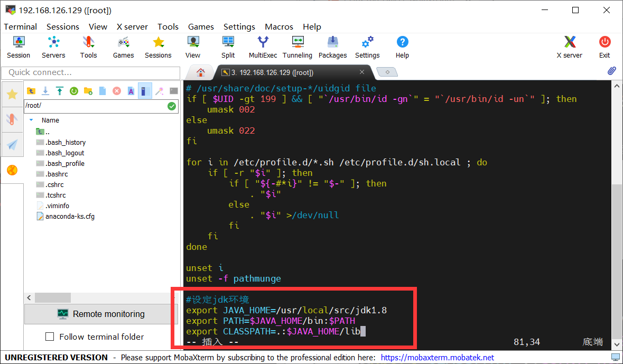Select the .cshrc file
623x364 pixels.
(x=50, y=185)
